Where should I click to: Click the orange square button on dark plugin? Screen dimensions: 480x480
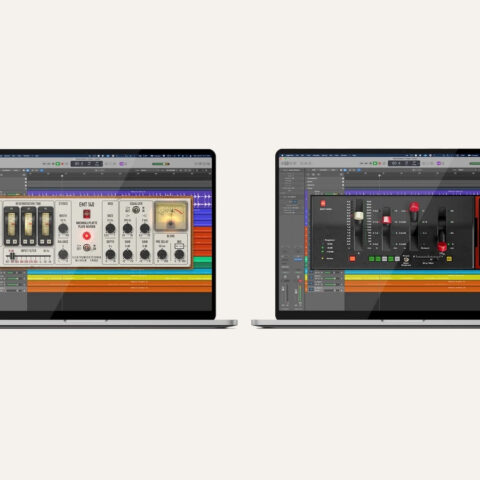[352, 259]
